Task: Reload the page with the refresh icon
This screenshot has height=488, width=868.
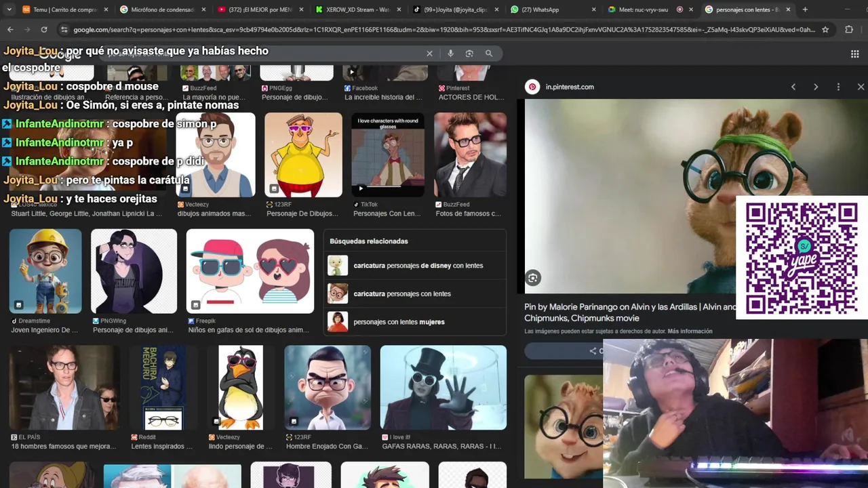Action: 44,30
